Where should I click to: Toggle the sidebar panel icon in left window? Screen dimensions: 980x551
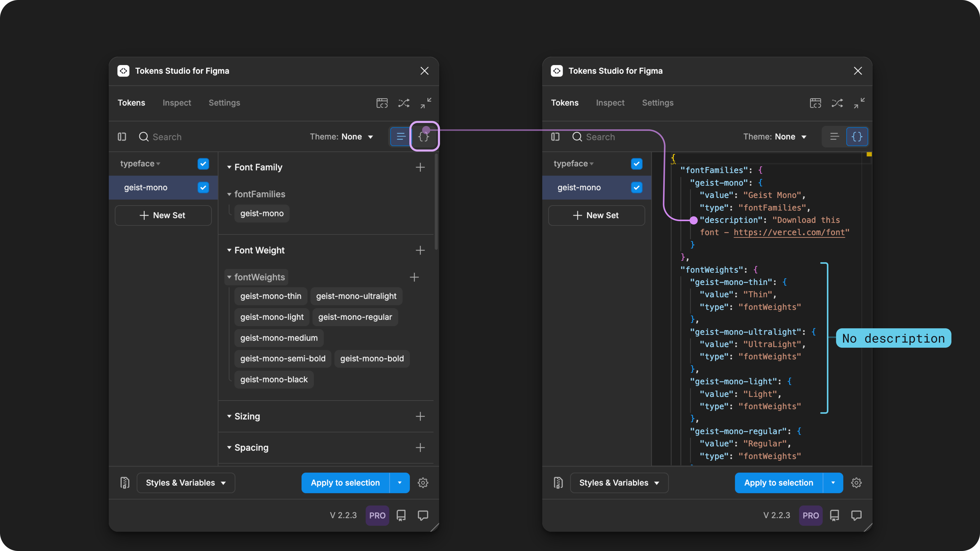(122, 136)
